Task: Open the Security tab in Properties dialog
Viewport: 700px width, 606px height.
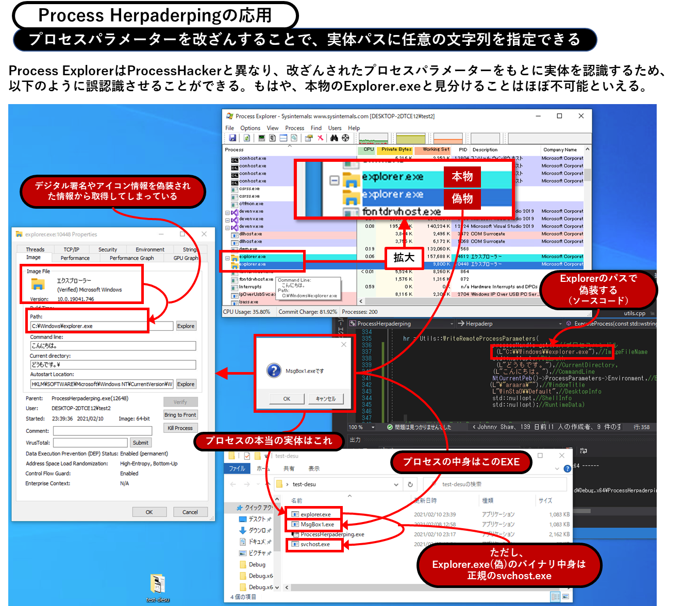Action: coord(108,249)
